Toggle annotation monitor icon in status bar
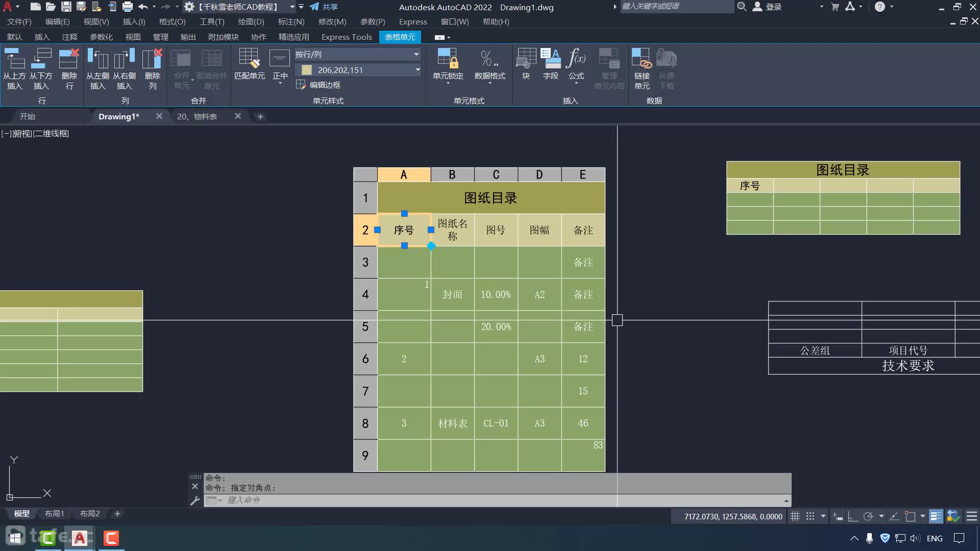The width and height of the screenshot is (980, 551). pos(953,516)
